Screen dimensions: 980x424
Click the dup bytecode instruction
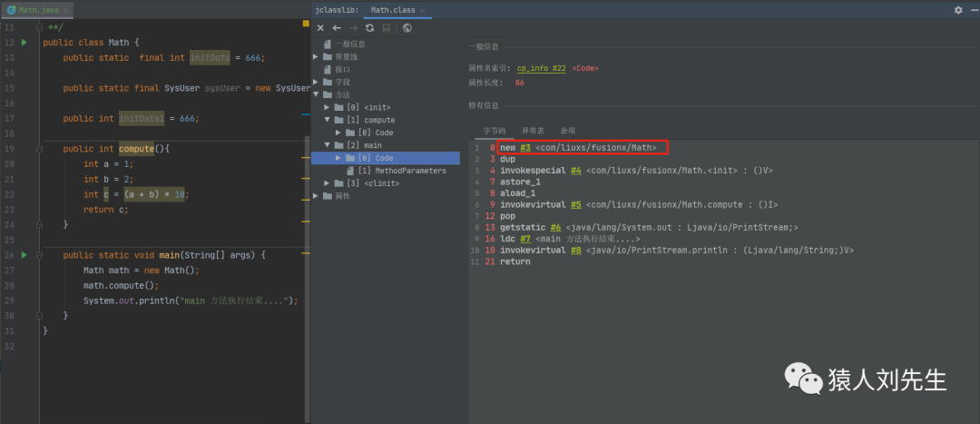click(x=507, y=160)
